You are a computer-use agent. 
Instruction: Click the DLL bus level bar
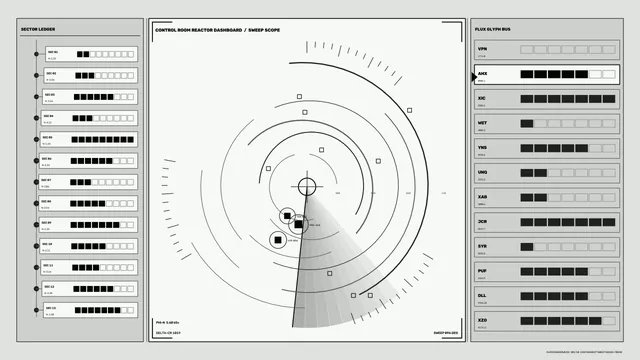[568, 296]
